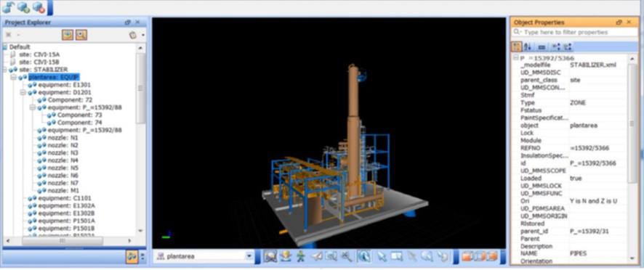Toggle the first orange filter button in Project Explorer
The height and width of the screenshot is (270, 644).
[68, 35]
